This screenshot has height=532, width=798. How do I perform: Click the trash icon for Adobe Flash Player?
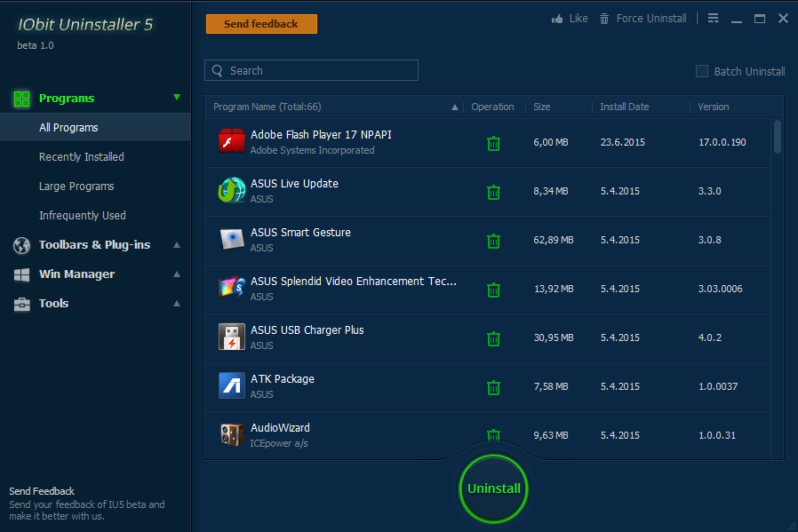pyautogui.click(x=493, y=143)
